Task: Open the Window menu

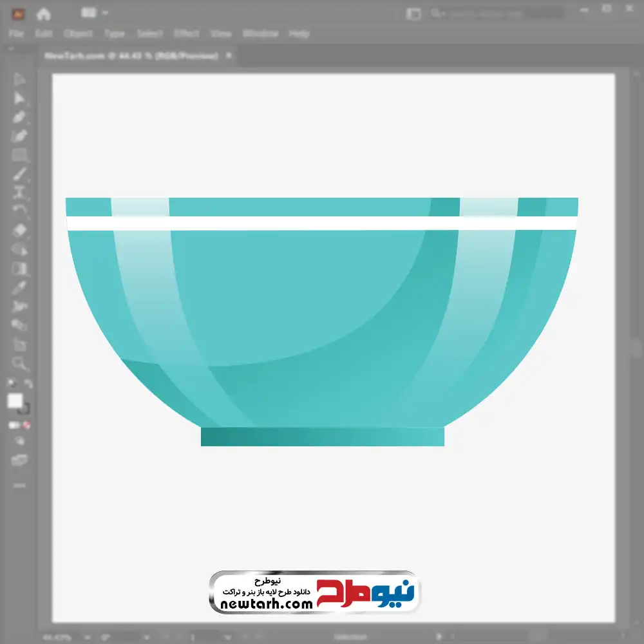Action: tap(260, 33)
